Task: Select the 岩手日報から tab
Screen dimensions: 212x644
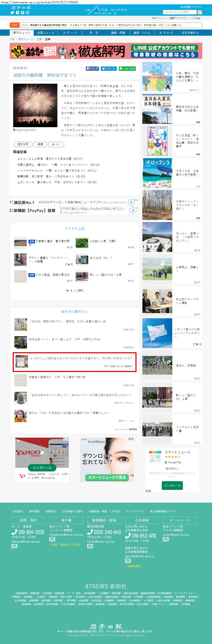Action: click(190, 33)
